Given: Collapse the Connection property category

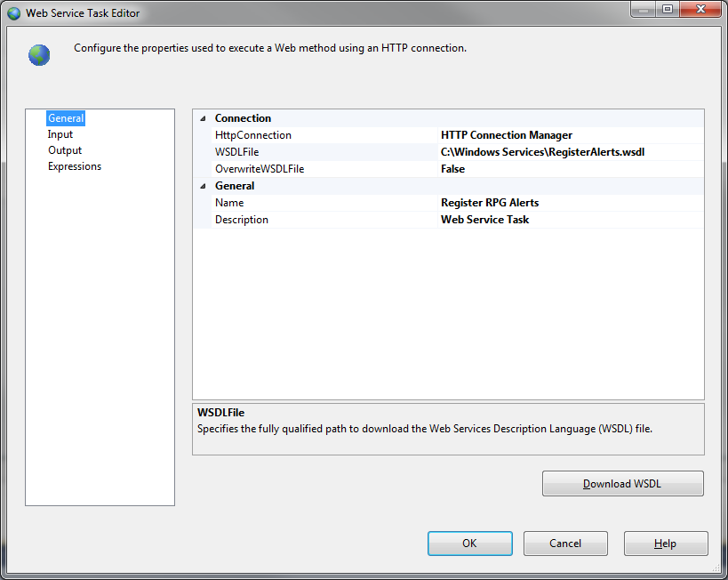Looking at the screenshot, I should [202, 118].
